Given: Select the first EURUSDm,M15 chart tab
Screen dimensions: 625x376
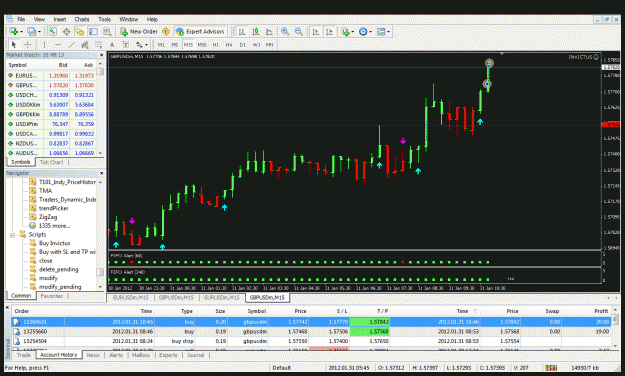Looking at the screenshot, I should click(131, 297).
